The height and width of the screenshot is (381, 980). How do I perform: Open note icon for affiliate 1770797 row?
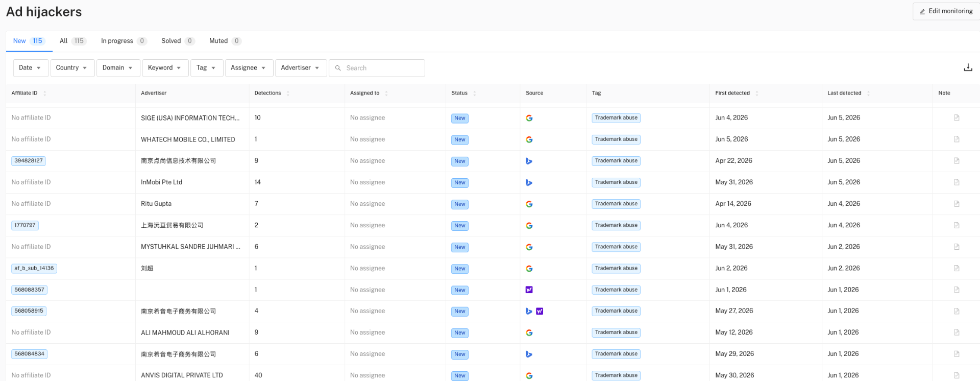957,225
